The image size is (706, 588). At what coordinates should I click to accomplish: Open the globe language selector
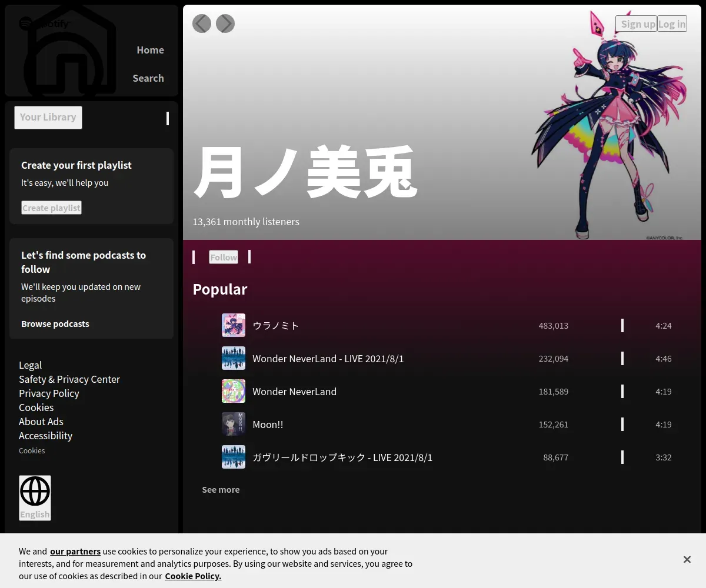tap(35, 498)
